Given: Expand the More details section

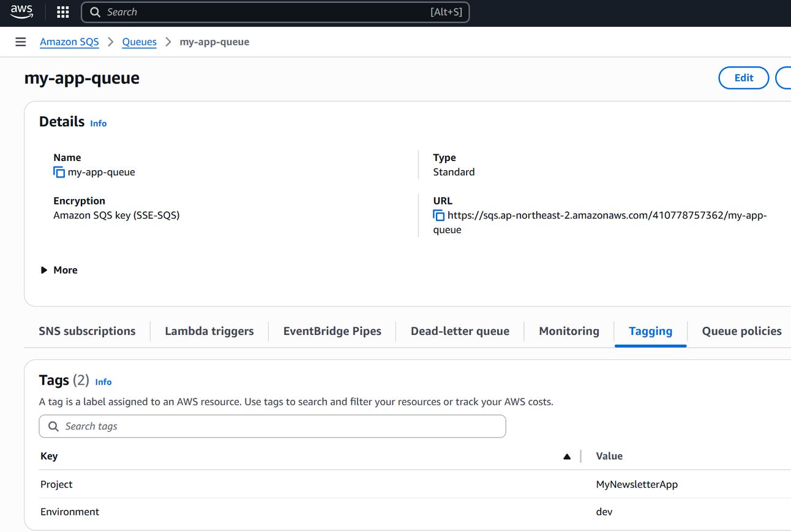Looking at the screenshot, I should pos(59,270).
